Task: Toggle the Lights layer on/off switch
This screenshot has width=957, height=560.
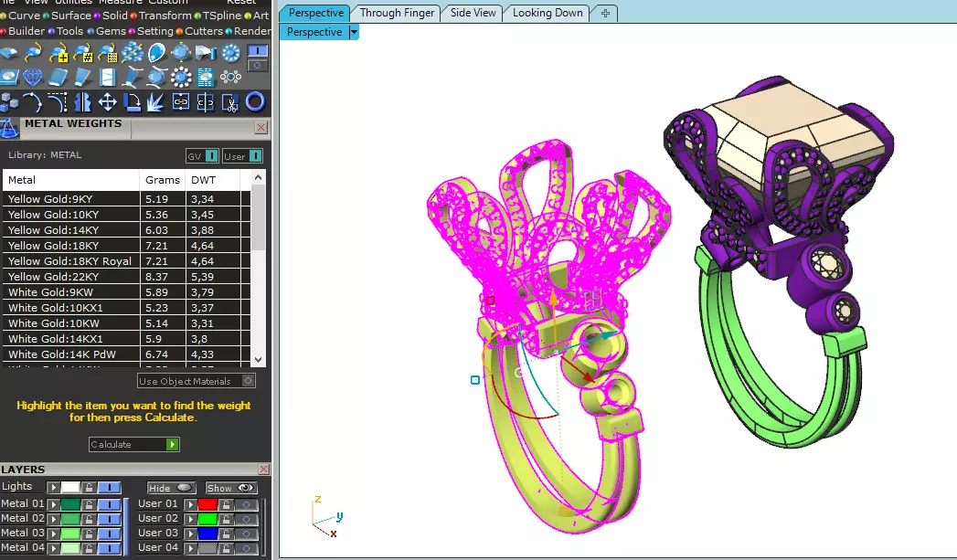Action: tap(110, 488)
